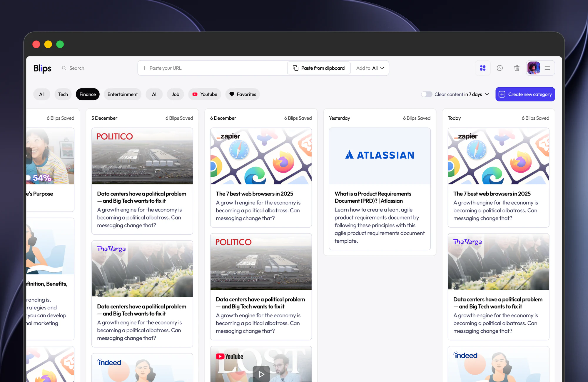Click Paste from clipboard button
The image size is (588, 382).
pyautogui.click(x=319, y=68)
